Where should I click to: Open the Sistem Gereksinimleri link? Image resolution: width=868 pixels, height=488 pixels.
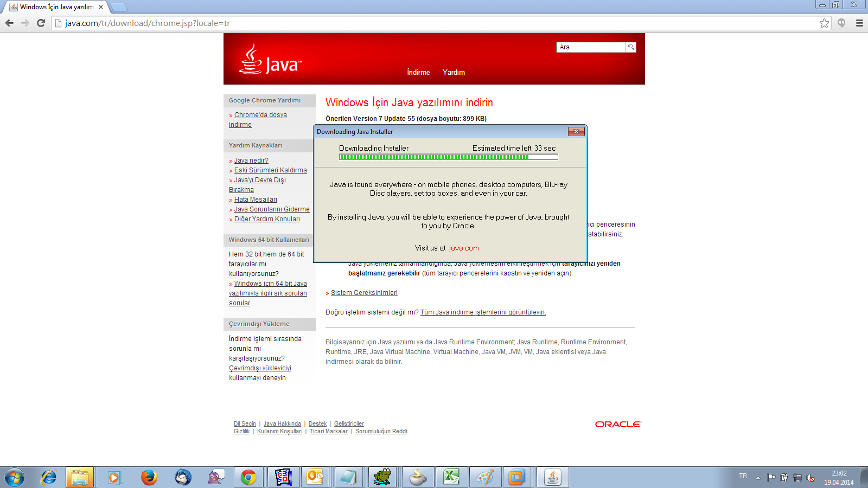tap(364, 293)
